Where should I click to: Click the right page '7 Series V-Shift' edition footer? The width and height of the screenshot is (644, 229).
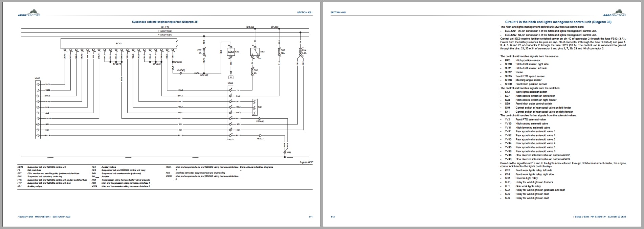[599, 217]
